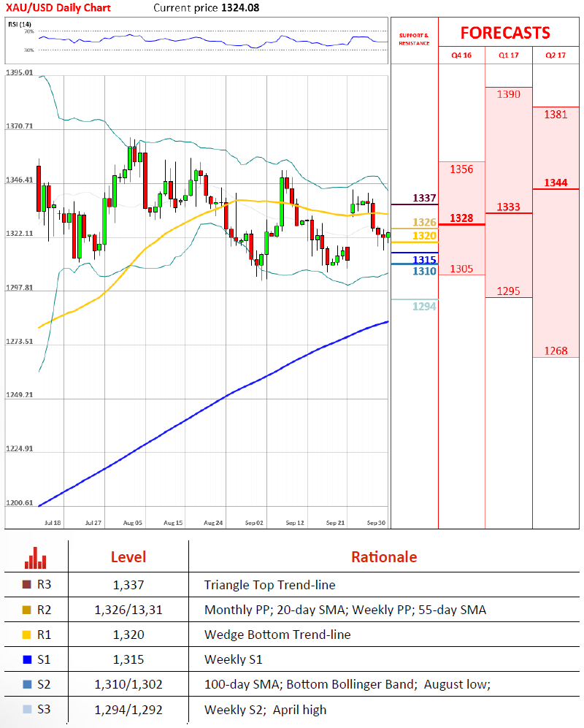This screenshot has width=584, height=728.
Task: Click the 1294 support level label
Action: pyautogui.click(x=424, y=307)
